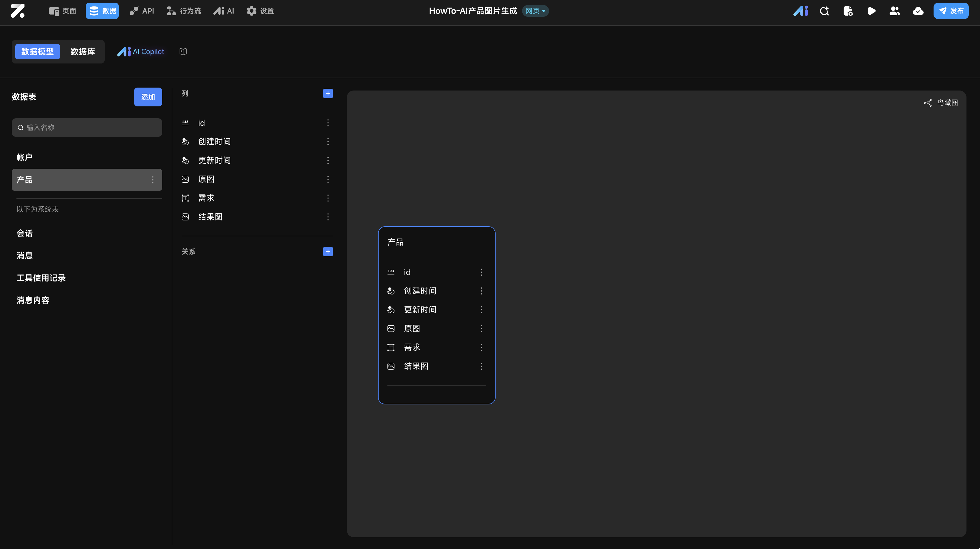Select the 帐户 table in list
Viewport: 980px width, 549px height.
coord(25,158)
